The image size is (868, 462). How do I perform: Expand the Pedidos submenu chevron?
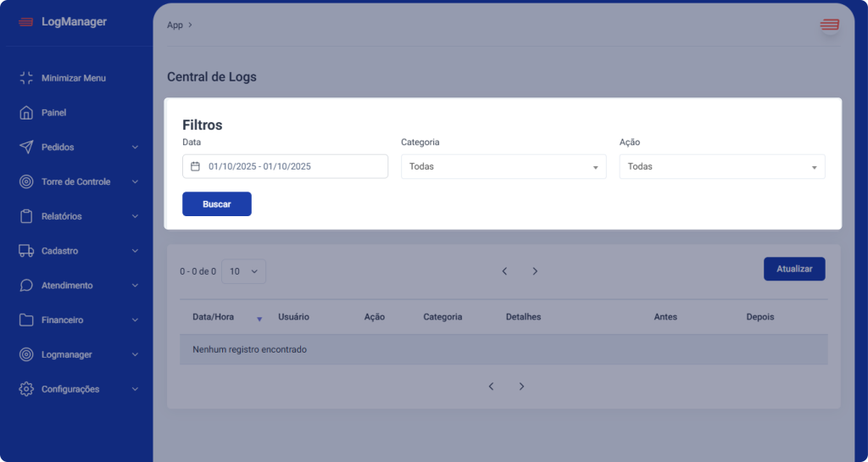tap(135, 148)
